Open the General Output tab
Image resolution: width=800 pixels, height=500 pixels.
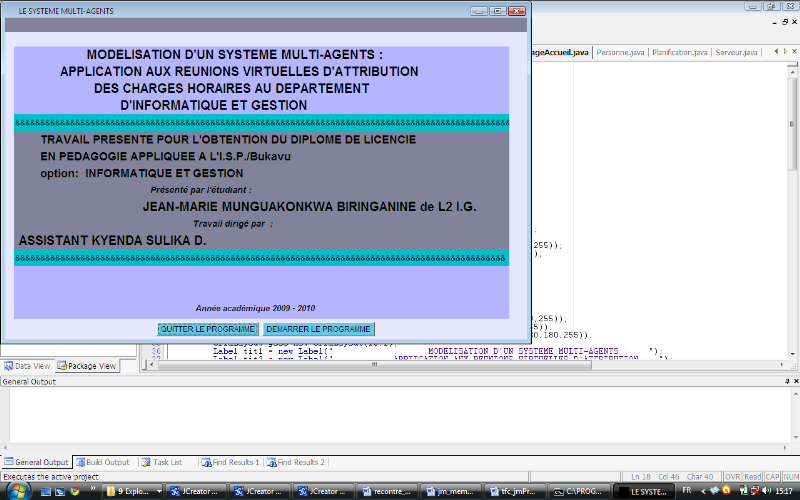(x=36, y=462)
